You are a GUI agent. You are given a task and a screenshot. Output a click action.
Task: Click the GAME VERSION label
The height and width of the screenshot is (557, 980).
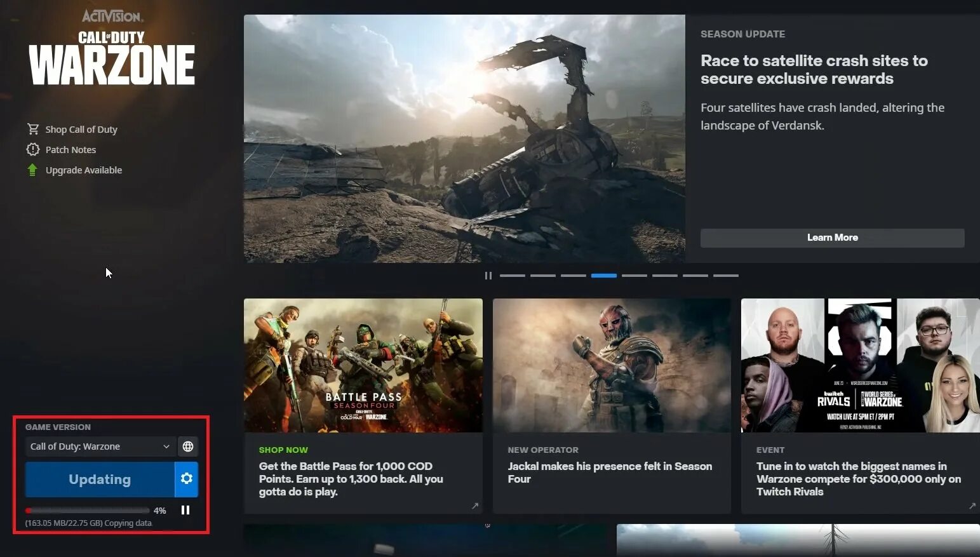58,427
